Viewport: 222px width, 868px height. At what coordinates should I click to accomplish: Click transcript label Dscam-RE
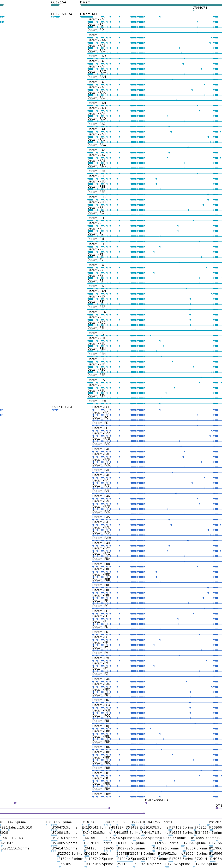(95, 35)
